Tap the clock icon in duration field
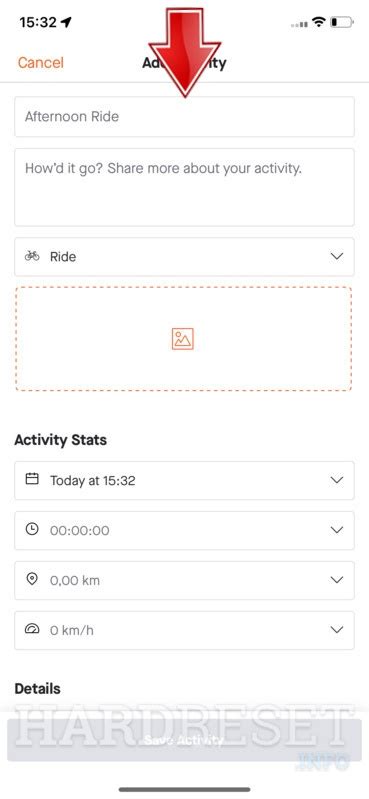Viewport: 369px width, 799px height. click(x=32, y=529)
